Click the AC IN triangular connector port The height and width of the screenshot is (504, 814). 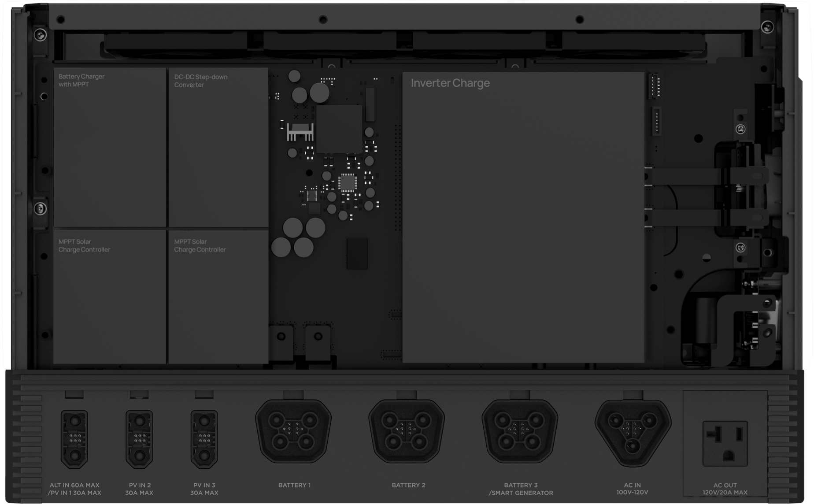(x=633, y=433)
